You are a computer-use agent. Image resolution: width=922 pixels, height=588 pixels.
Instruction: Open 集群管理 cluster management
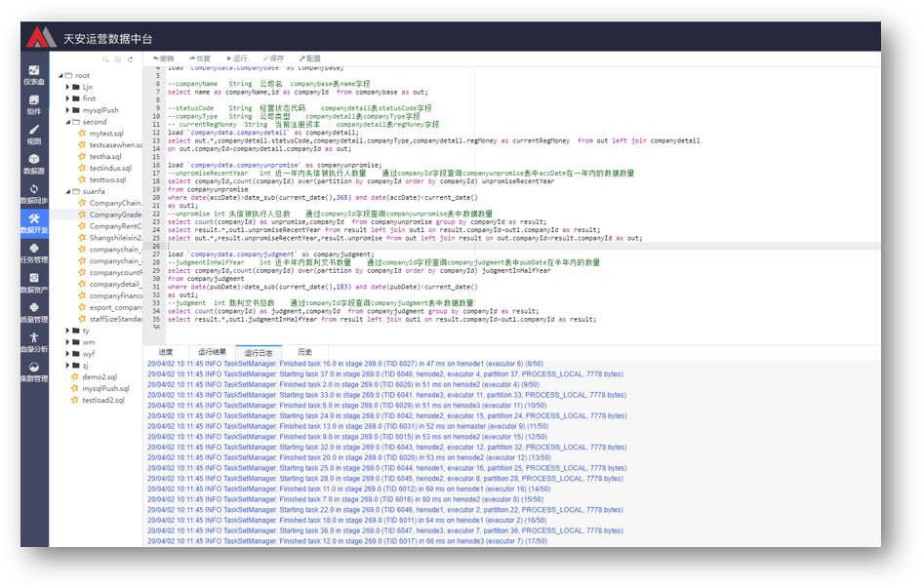click(x=33, y=372)
